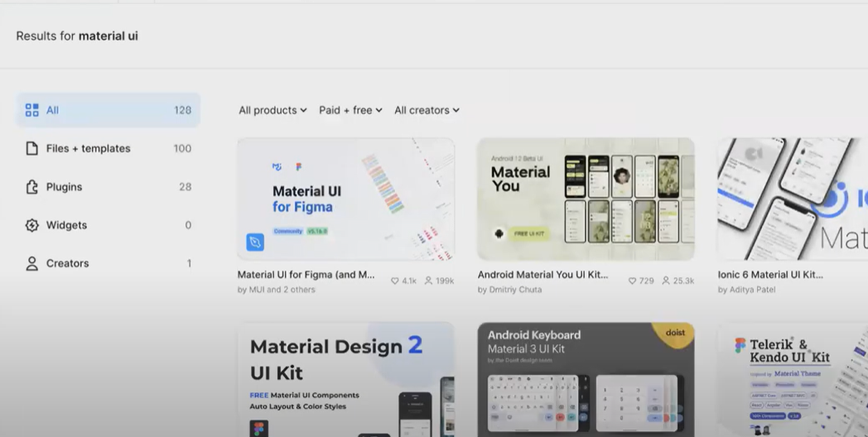Select Plugins filter

point(108,187)
